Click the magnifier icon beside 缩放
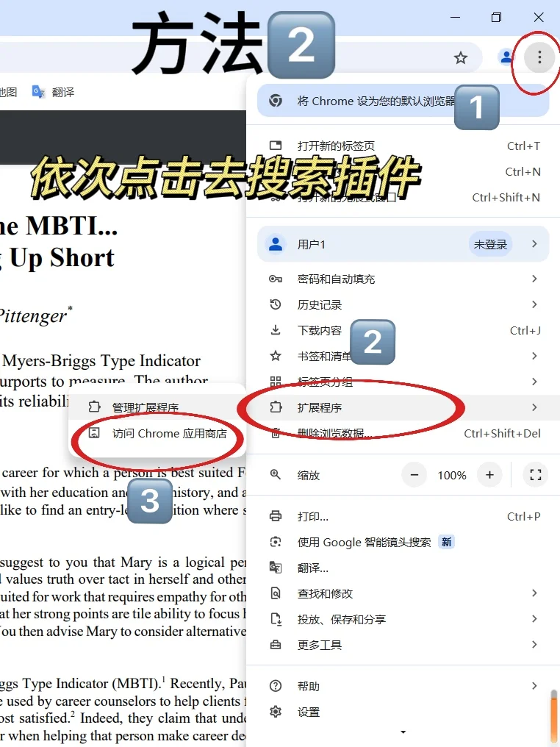Viewport: 560px width, 747px height. coord(276,474)
